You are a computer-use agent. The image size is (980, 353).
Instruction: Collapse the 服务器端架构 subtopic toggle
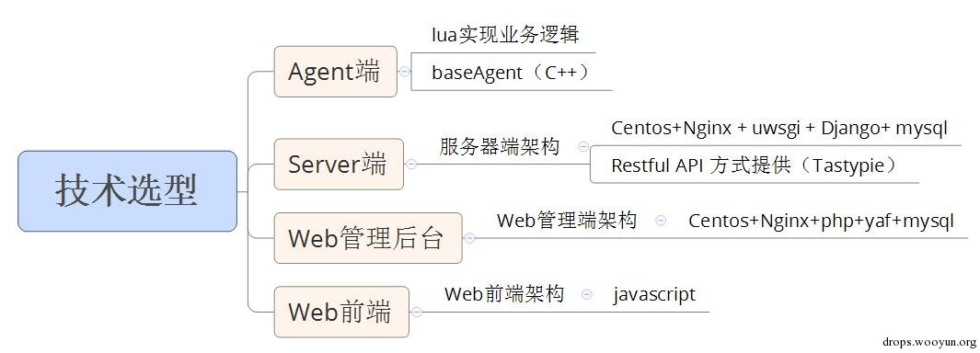583,147
